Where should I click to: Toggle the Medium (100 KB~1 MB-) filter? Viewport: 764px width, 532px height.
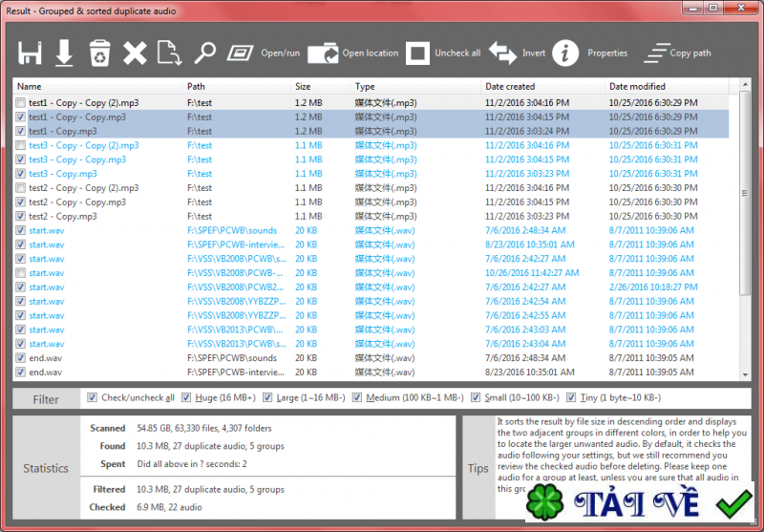357,397
